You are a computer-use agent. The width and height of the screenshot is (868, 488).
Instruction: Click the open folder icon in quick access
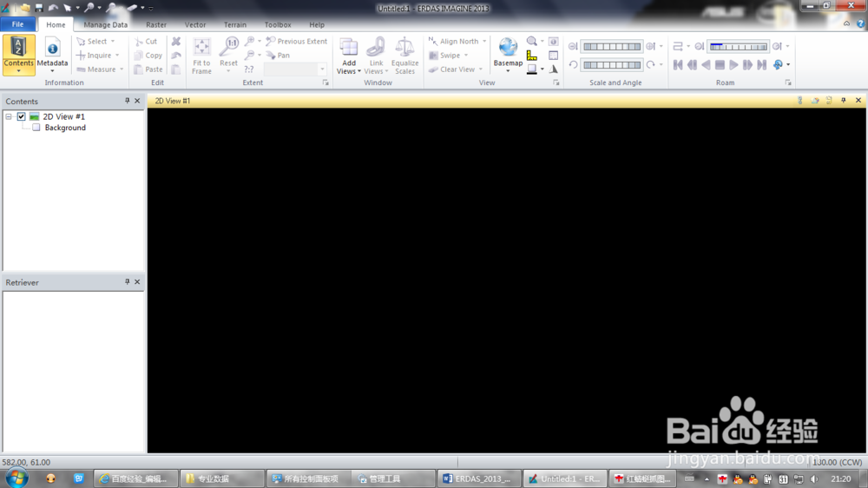(x=25, y=8)
